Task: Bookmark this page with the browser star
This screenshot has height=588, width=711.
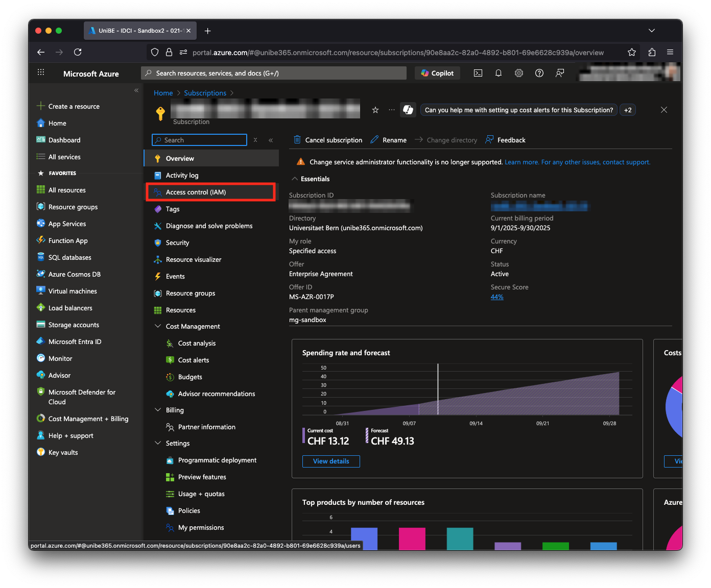Action: [632, 52]
